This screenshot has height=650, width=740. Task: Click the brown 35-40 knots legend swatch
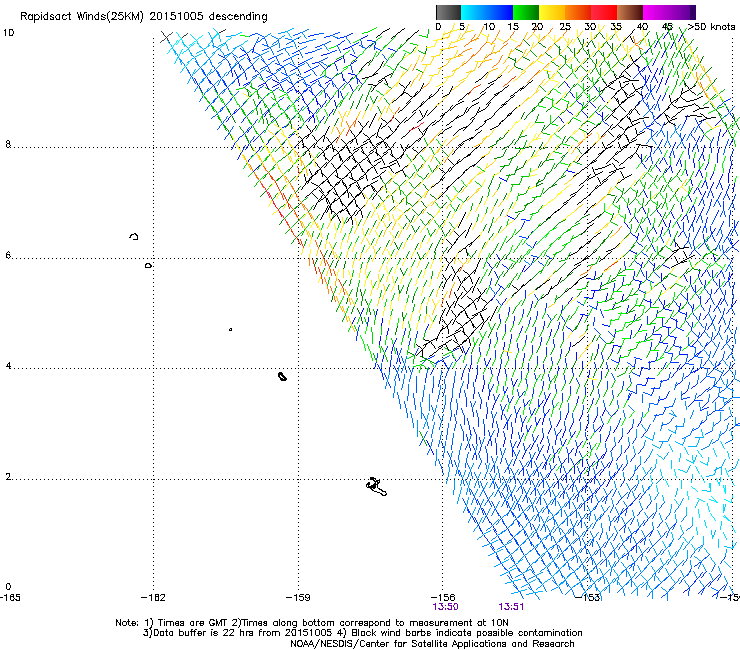tap(630, 12)
